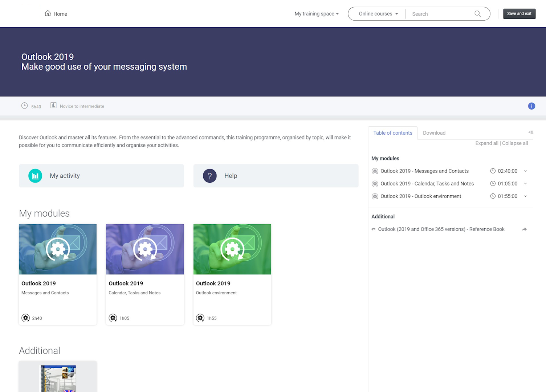Select Outlook 2019 - Messages and Contacts entry

coord(424,171)
